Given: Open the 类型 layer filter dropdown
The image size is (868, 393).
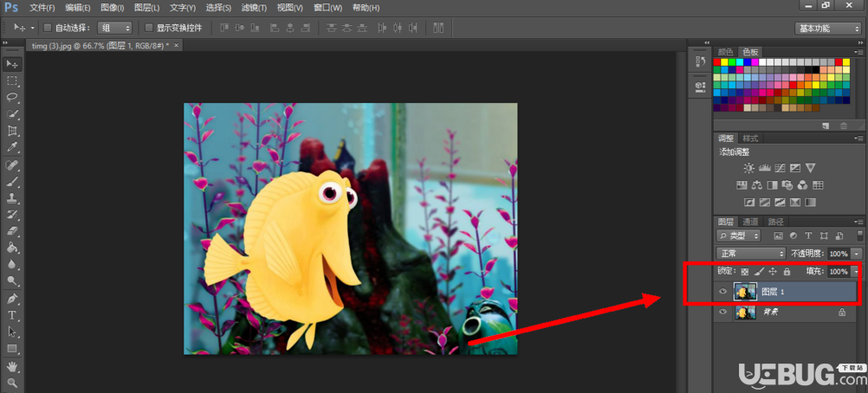Looking at the screenshot, I should (x=738, y=235).
